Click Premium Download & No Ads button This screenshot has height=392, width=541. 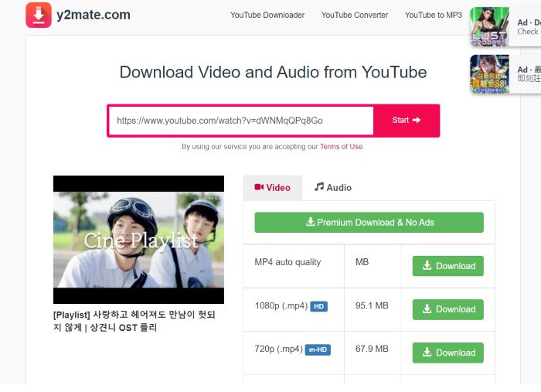[x=369, y=223]
